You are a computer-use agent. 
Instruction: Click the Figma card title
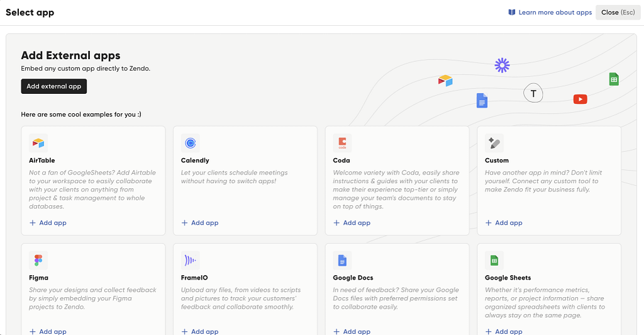38,278
